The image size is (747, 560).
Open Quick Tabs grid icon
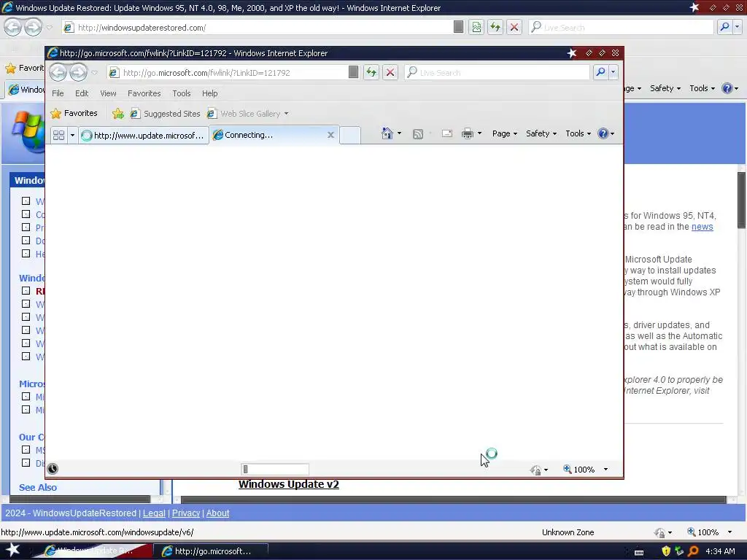click(58, 135)
